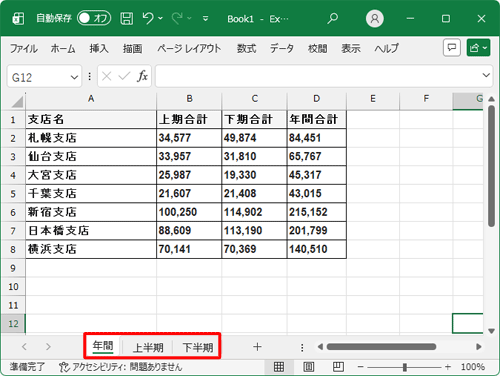Click cell 札幌支店
500x376 pixels.
click(91, 138)
